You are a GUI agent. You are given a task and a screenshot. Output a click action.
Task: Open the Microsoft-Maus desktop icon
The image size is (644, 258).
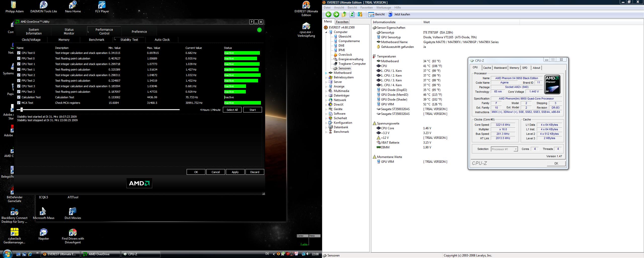(44, 213)
